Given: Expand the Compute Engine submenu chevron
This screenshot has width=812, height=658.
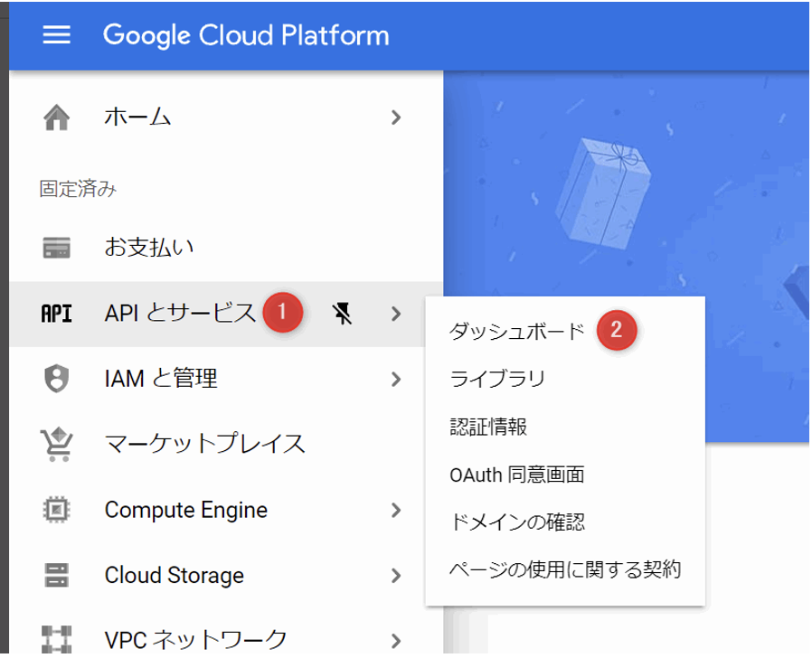Looking at the screenshot, I should (396, 510).
